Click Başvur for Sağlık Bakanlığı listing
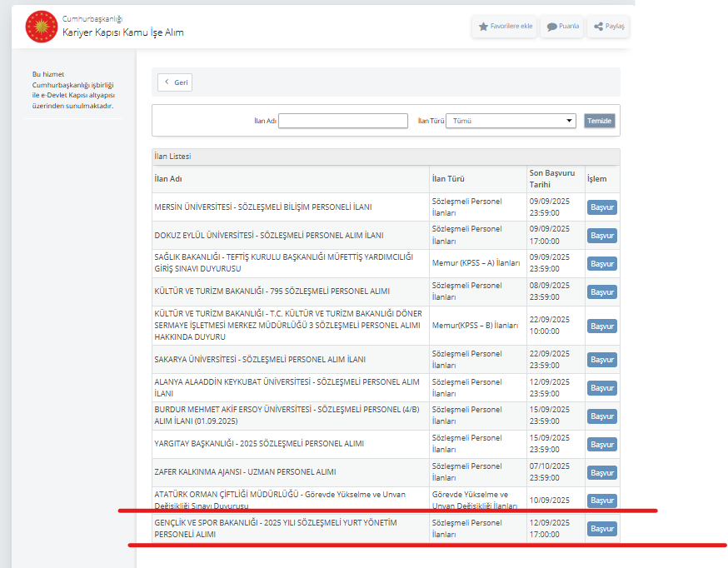728x568 pixels. pyautogui.click(x=601, y=264)
